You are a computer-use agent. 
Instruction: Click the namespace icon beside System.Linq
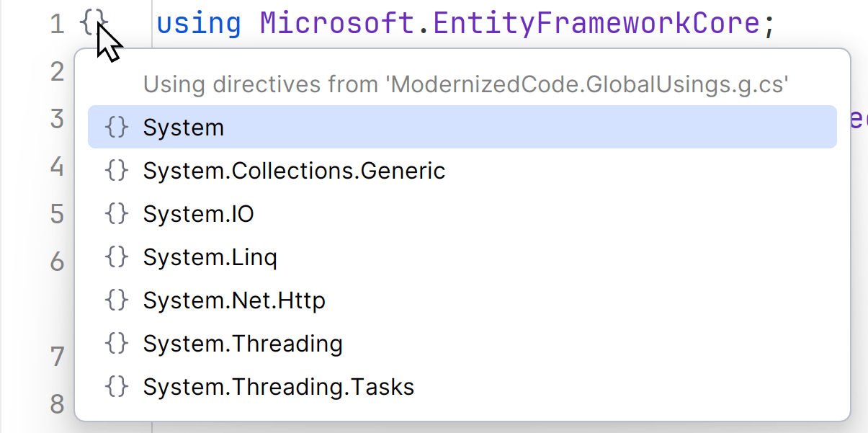[x=117, y=257]
